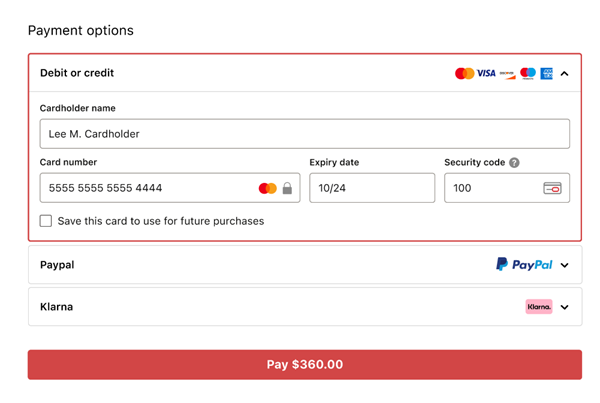
Task: Click the Visa logo in the header
Action: [x=486, y=73]
